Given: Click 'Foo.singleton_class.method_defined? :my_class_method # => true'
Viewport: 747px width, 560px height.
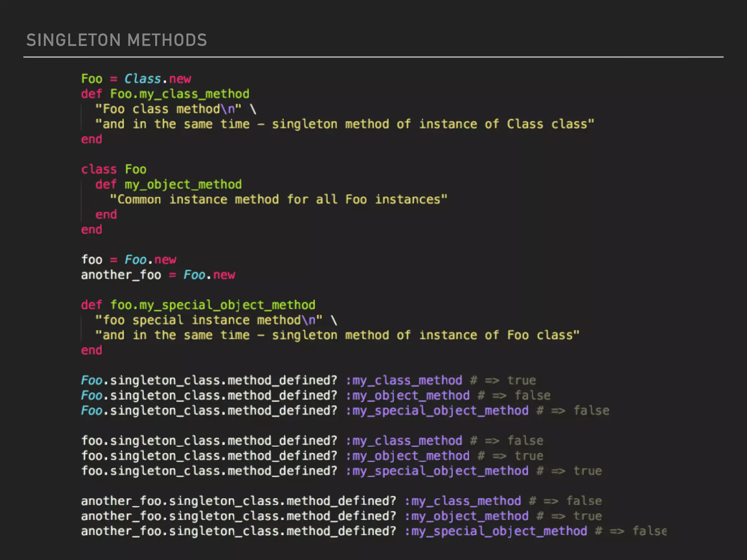Looking at the screenshot, I should [x=309, y=381].
